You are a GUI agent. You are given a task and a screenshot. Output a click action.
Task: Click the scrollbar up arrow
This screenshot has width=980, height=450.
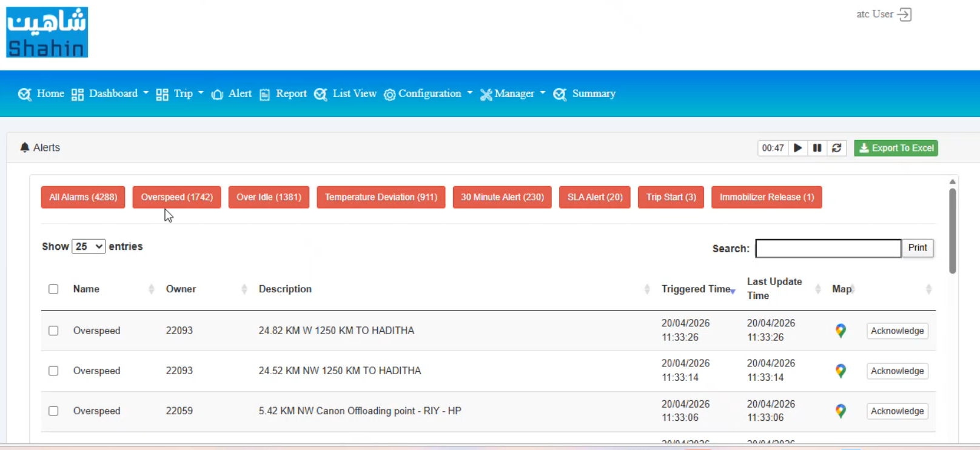pos(952,181)
